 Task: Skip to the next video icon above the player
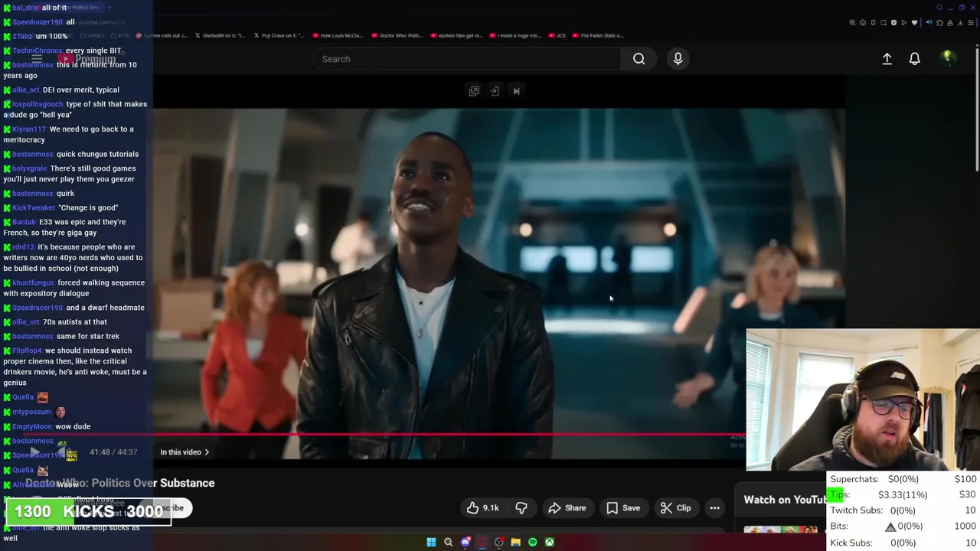pyautogui.click(x=516, y=91)
